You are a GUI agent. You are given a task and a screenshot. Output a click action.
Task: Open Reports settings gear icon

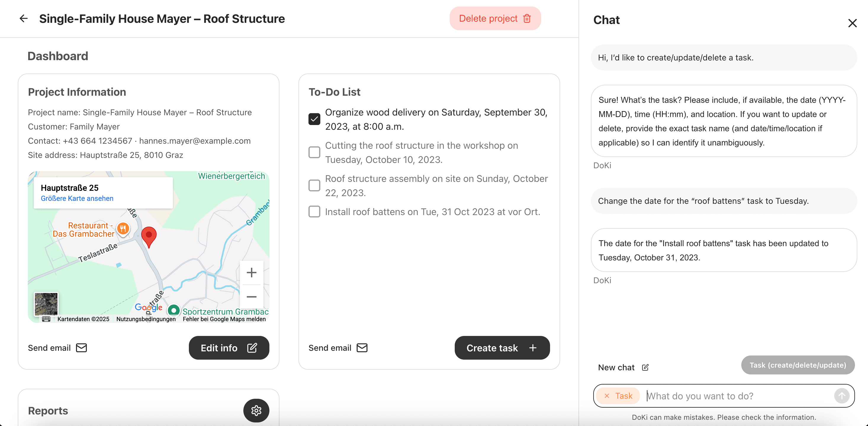click(256, 411)
